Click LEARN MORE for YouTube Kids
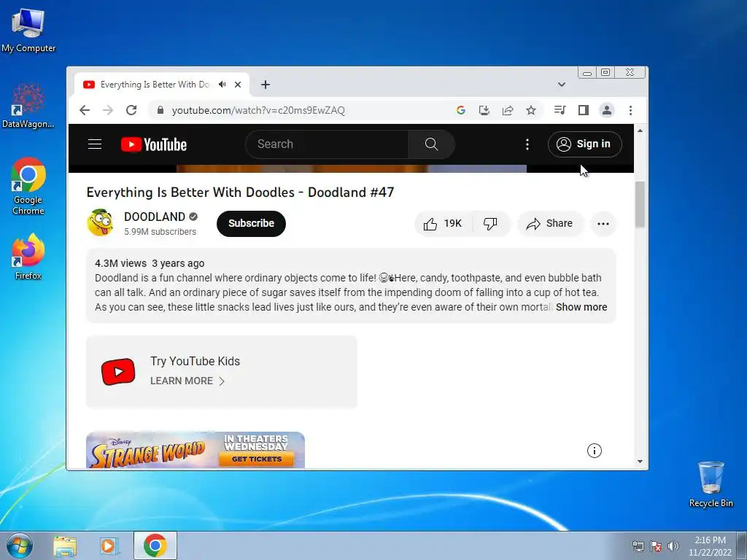Image resolution: width=747 pixels, height=560 pixels. (x=187, y=381)
